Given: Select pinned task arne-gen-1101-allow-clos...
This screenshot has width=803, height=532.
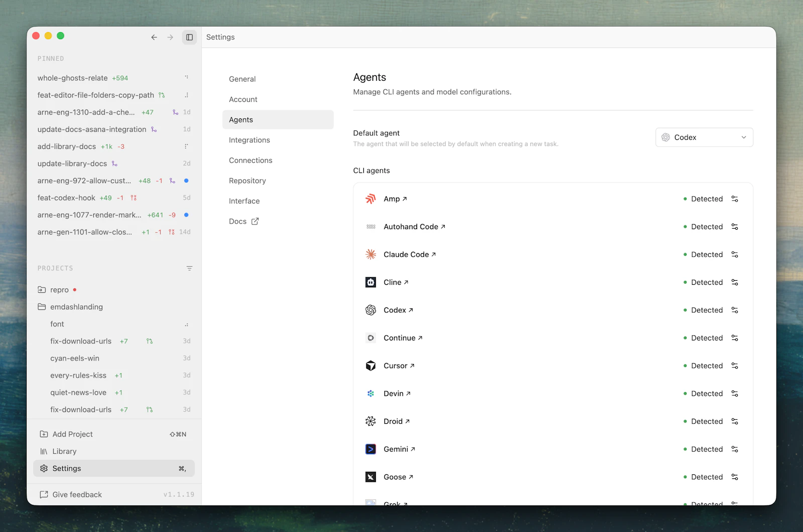Looking at the screenshot, I should (114, 232).
